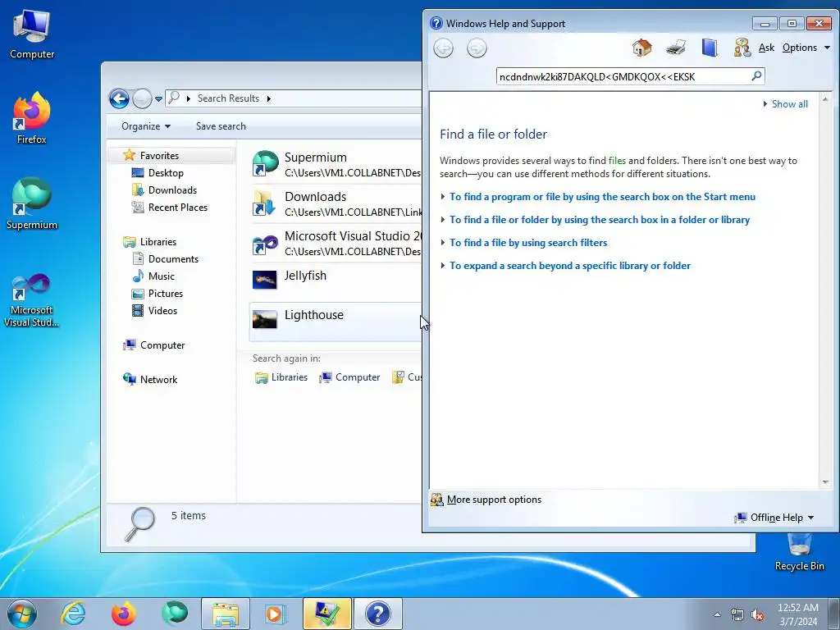Select Microsoft Visual Studio search result
This screenshot has width=840, height=630.
[x=336, y=243]
